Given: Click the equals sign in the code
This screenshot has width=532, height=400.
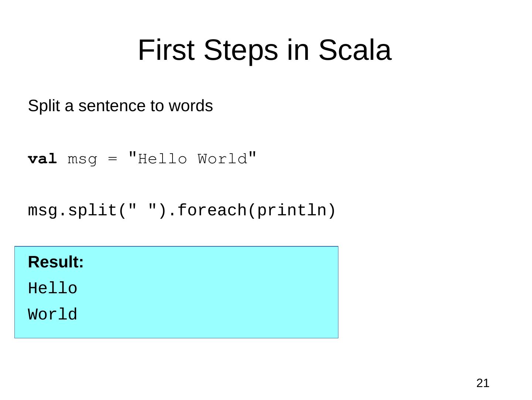Looking at the screenshot, I should tap(112, 159).
